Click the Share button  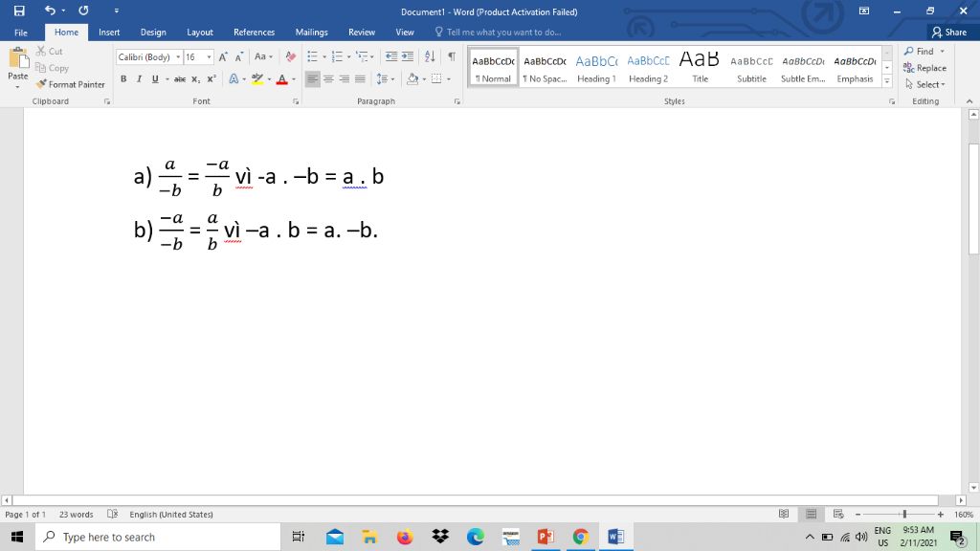coord(949,32)
